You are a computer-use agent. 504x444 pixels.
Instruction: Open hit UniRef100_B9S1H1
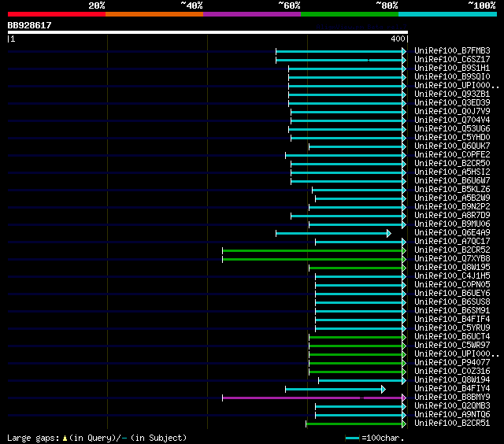pyautogui.click(x=452, y=68)
